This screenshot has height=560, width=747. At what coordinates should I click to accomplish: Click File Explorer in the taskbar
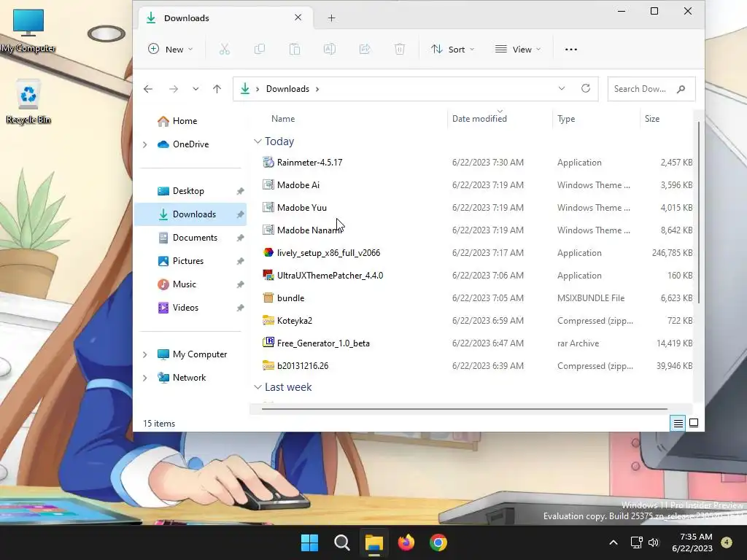(x=374, y=542)
